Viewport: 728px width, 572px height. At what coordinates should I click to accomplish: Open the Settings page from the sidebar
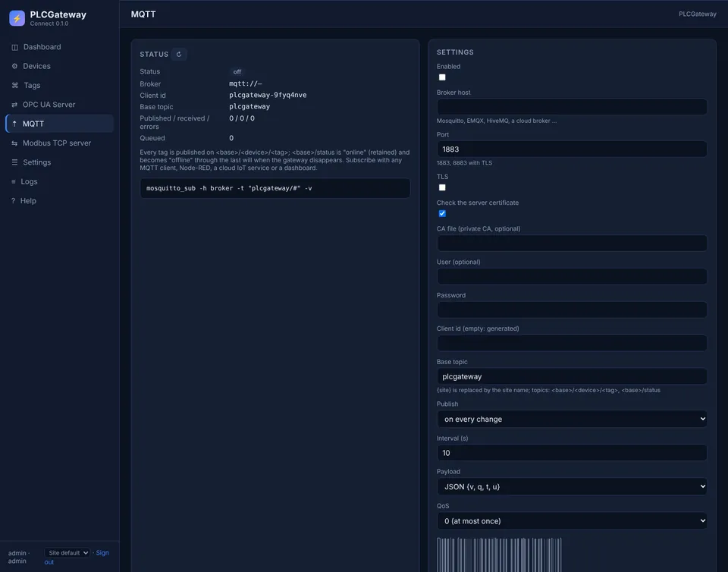point(59,162)
